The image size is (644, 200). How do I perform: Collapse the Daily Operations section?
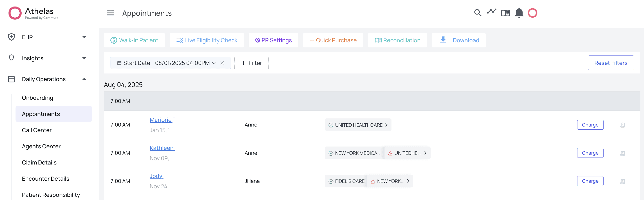tap(84, 79)
